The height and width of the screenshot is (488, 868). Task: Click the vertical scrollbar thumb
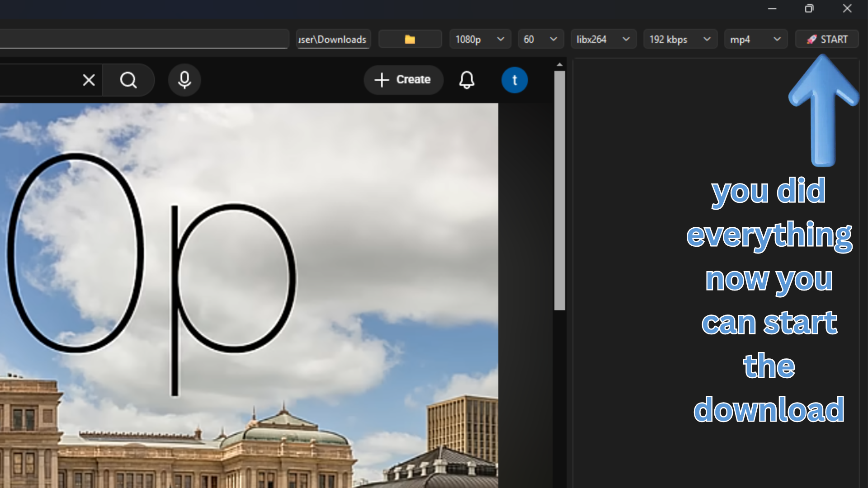[560, 190]
